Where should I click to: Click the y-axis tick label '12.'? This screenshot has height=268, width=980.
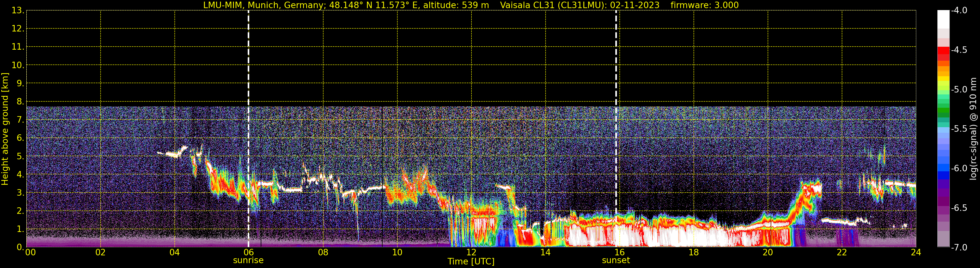pos(18,29)
